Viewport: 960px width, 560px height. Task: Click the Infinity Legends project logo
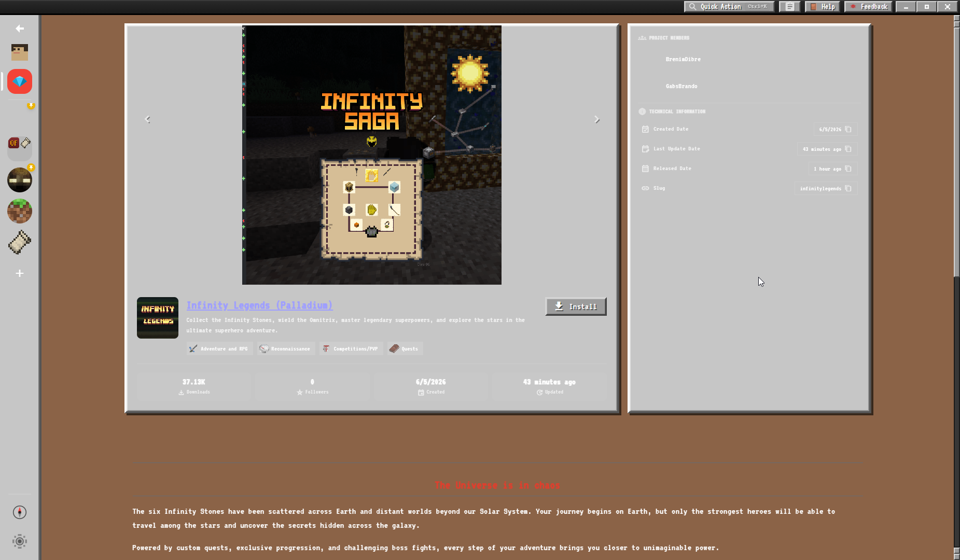pyautogui.click(x=158, y=318)
